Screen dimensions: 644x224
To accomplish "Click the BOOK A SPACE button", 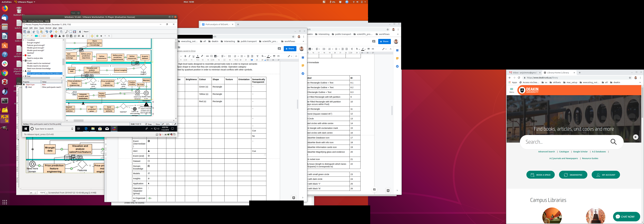I will click(540, 175).
